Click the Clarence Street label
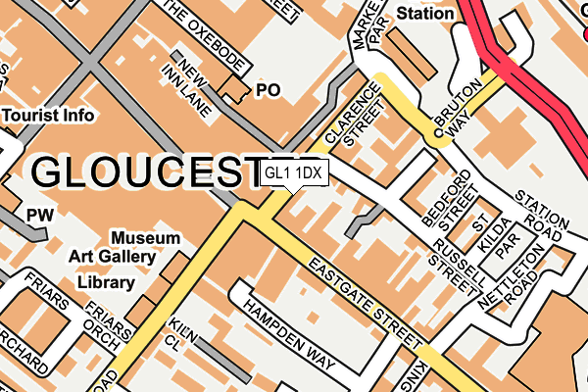 355,114
